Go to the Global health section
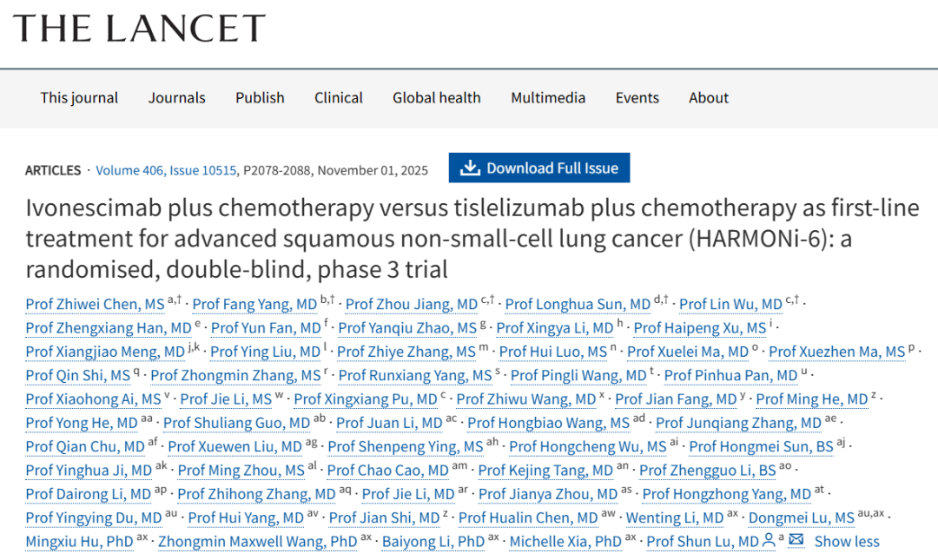This screenshot has height=560, width=938. [436, 98]
